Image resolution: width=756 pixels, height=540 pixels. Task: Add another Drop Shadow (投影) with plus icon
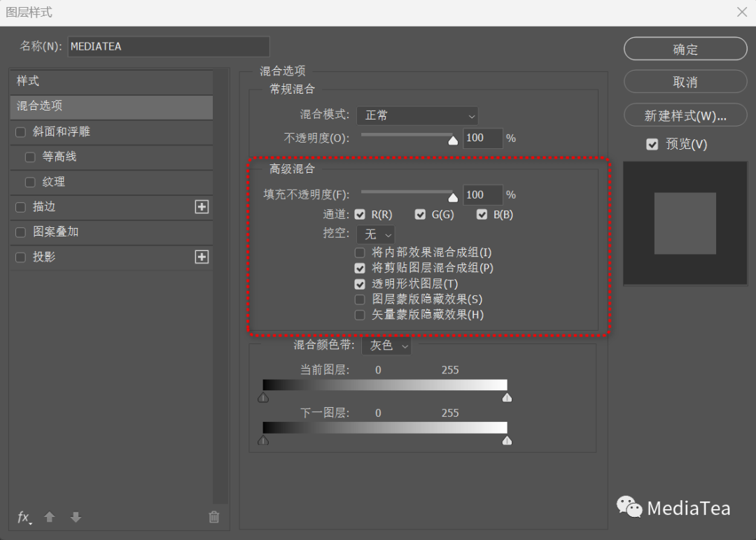tap(202, 257)
